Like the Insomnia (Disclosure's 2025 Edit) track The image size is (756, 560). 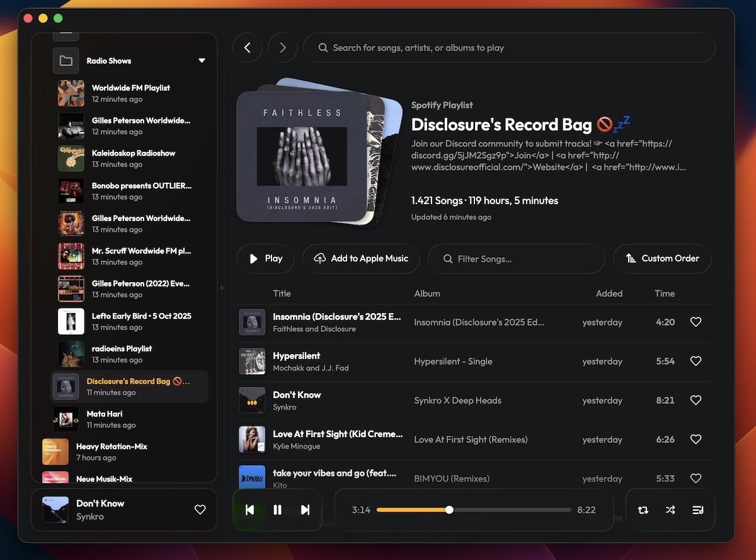(696, 322)
